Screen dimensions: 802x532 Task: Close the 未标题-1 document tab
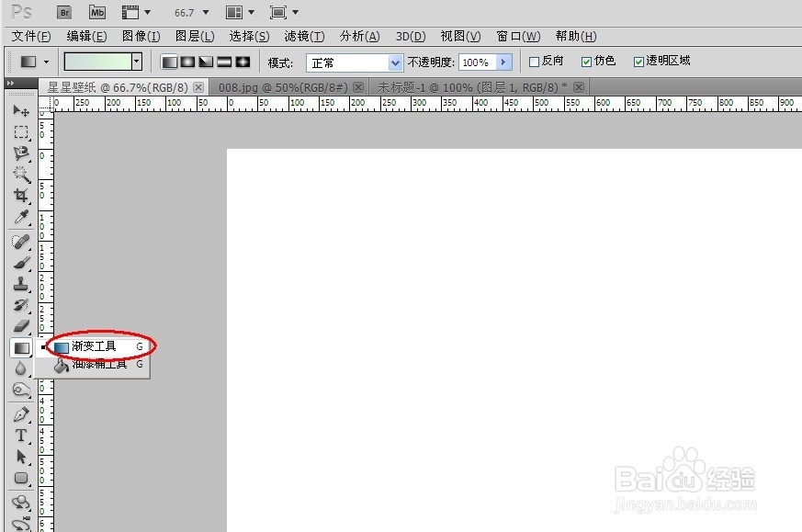pyautogui.click(x=579, y=87)
